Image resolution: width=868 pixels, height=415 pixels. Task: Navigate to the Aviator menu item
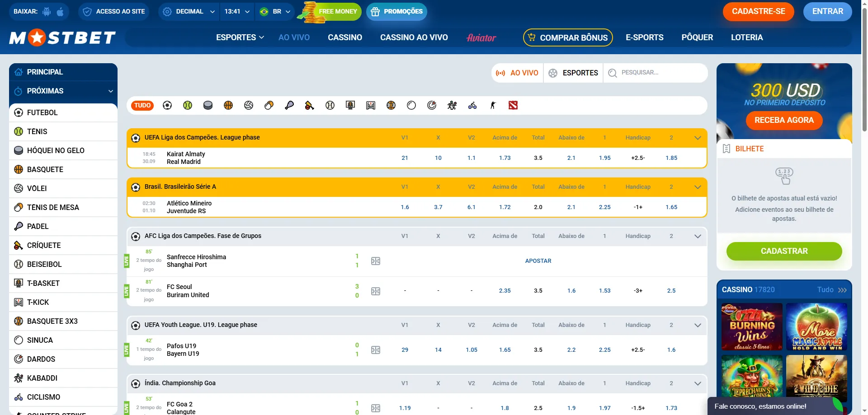(x=481, y=37)
